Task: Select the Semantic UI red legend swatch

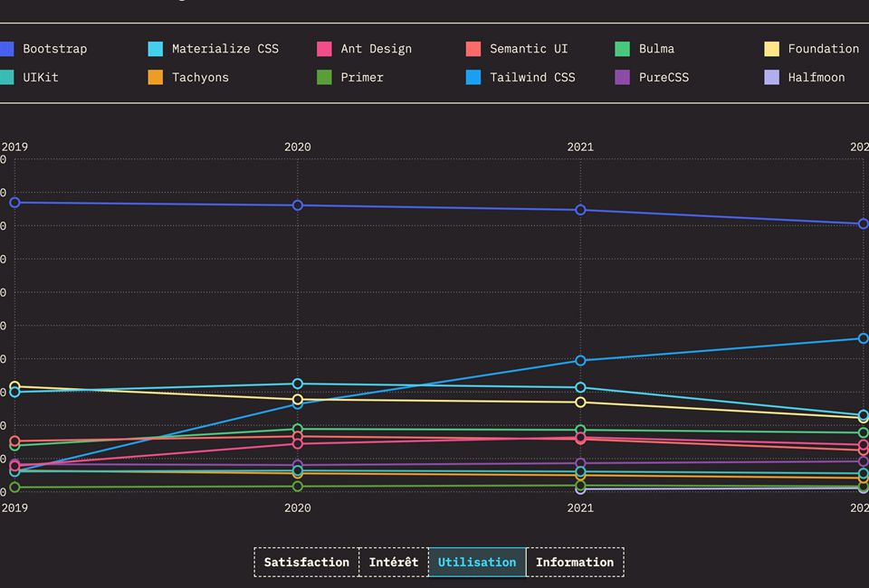Action: [x=473, y=49]
